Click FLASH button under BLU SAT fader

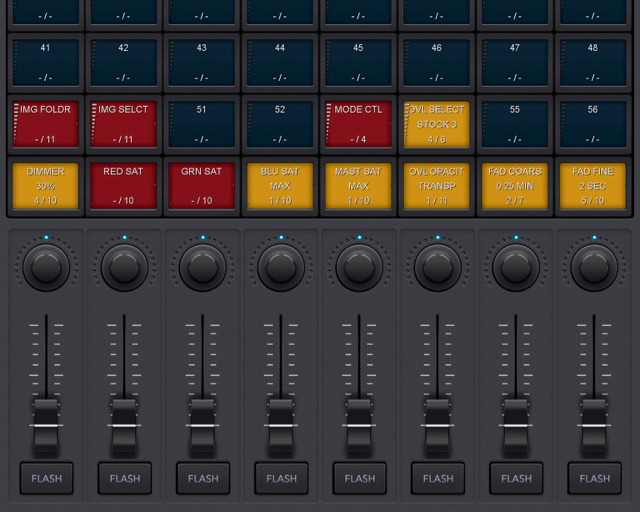tap(281, 478)
